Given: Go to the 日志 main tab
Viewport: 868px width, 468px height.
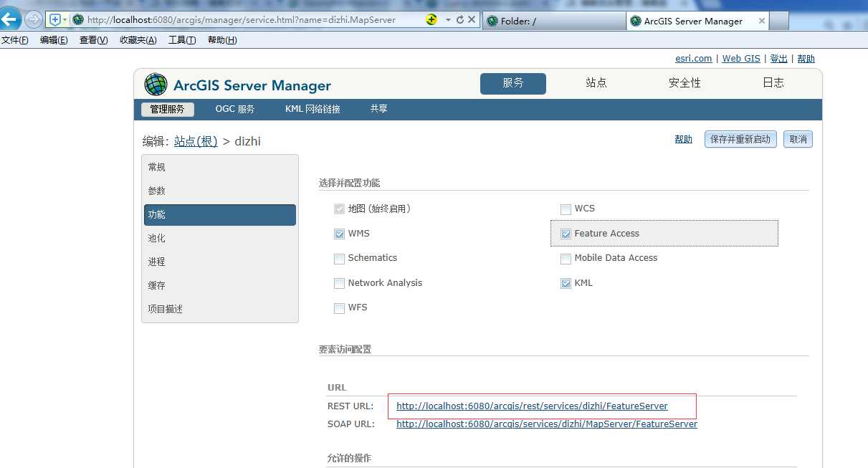Looking at the screenshot, I should (x=773, y=84).
